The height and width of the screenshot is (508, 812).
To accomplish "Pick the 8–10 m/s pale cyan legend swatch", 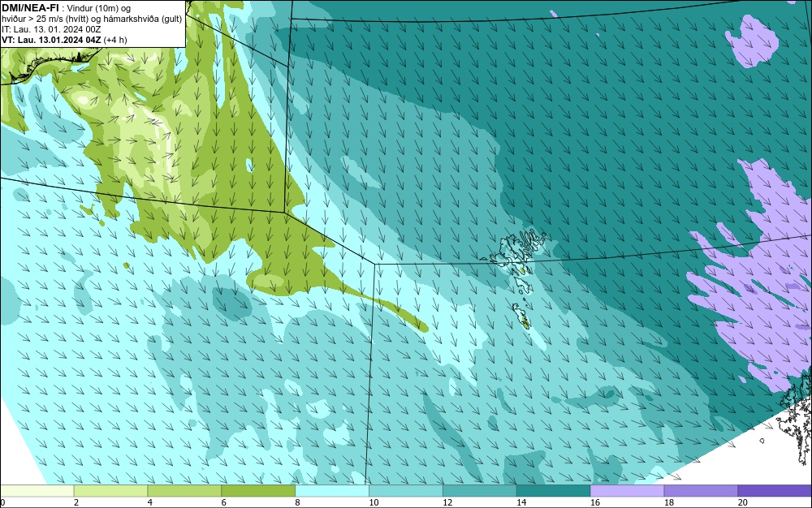I will tap(332, 491).
